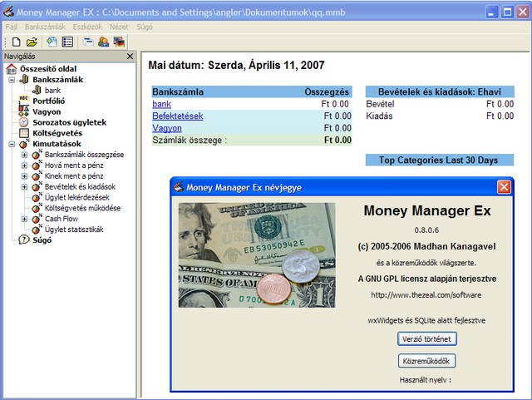Click the dollar bills image in the dialog
The image size is (532, 400).
(257, 255)
